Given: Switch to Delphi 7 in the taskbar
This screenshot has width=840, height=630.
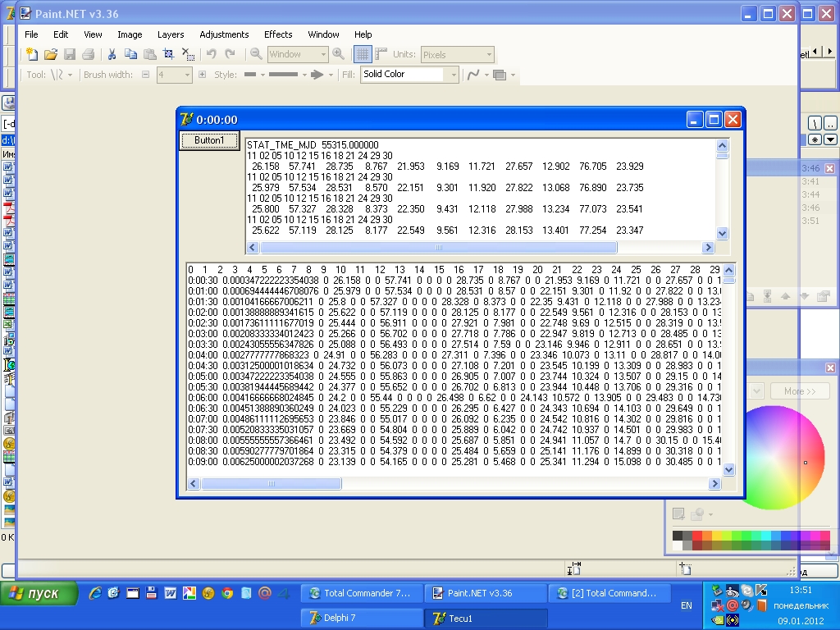Looking at the screenshot, I should (362, 618).
